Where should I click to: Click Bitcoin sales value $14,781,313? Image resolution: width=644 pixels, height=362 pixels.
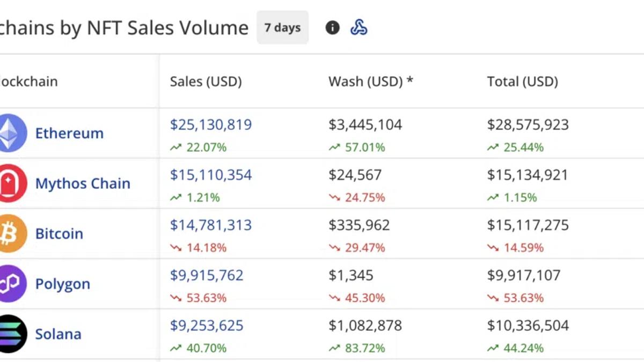pos(211,225)
